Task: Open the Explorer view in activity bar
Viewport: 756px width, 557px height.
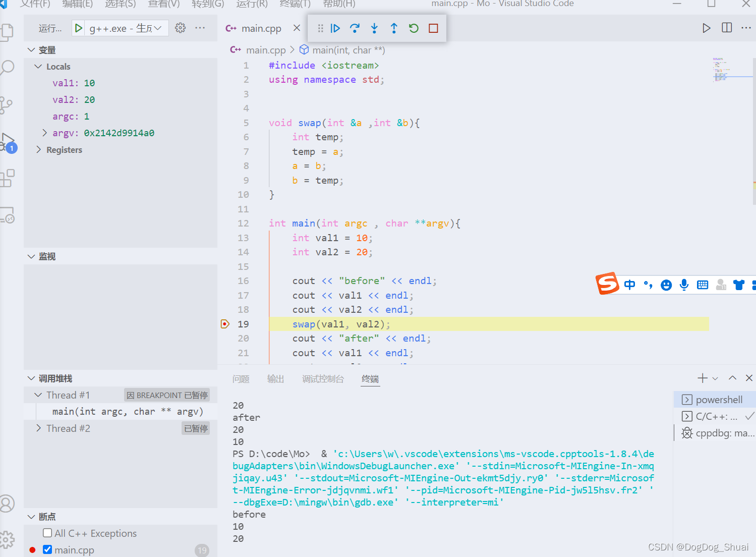Action: 7,33
